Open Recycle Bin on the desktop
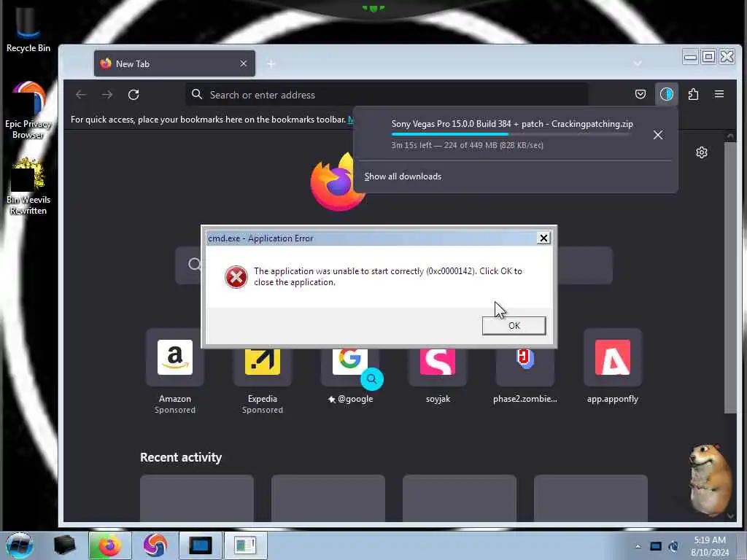 [x=28, y=29]
